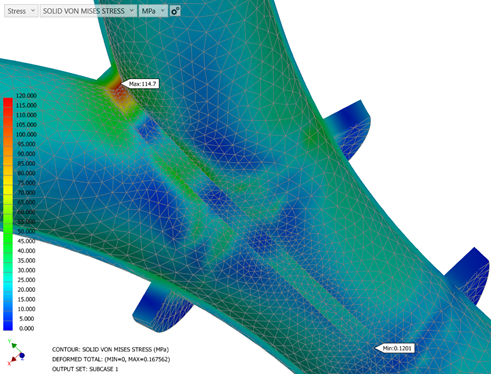Open the contour settings gear icon
This screenshot has width=491, height=374.
click(x=175, y=11)
